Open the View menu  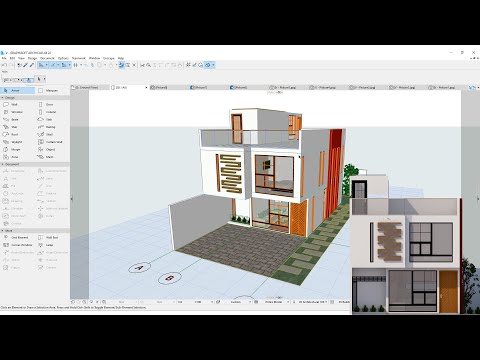tap(21, 58)
